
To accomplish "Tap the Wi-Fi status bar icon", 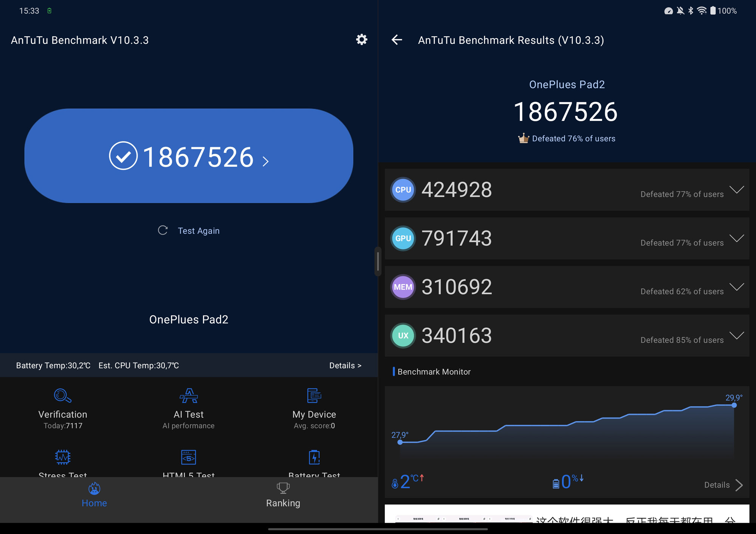I will (x=702, y=11).
